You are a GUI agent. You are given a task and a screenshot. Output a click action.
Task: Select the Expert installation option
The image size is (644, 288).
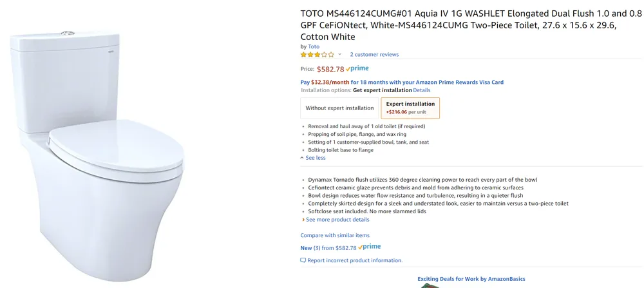[x=410, y=108]
